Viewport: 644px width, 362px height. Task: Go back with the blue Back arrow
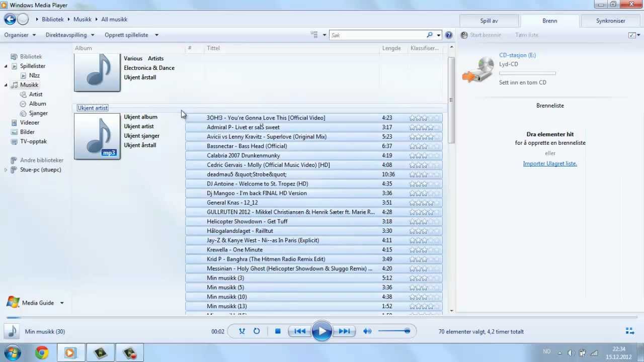pyautogui.click(x=10, y=19)
